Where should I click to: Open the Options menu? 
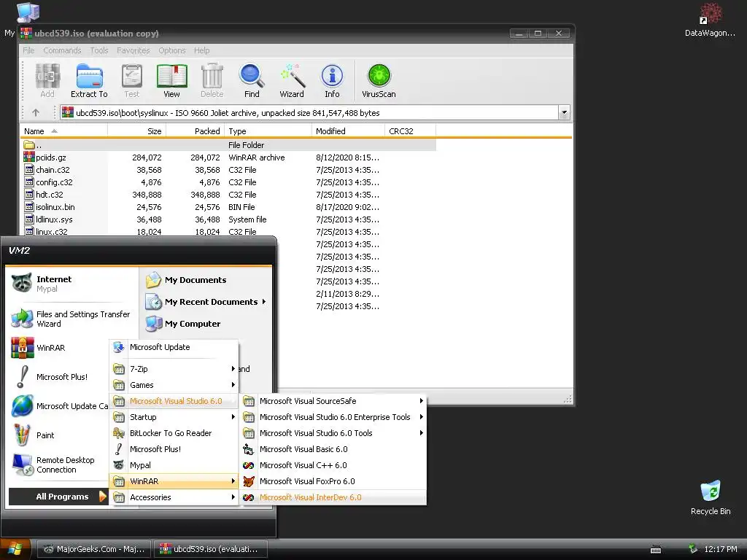(172, 50)
